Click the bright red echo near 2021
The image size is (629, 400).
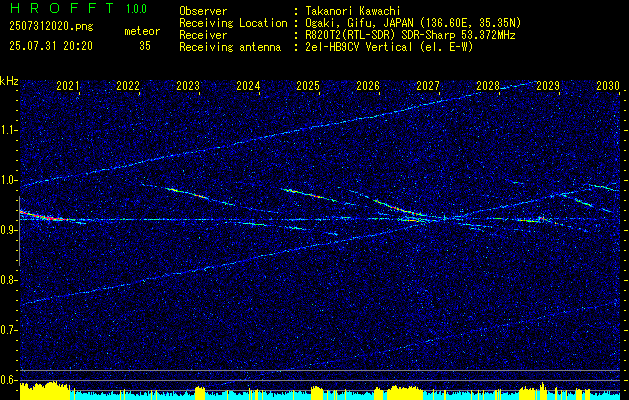coord(43,216)
